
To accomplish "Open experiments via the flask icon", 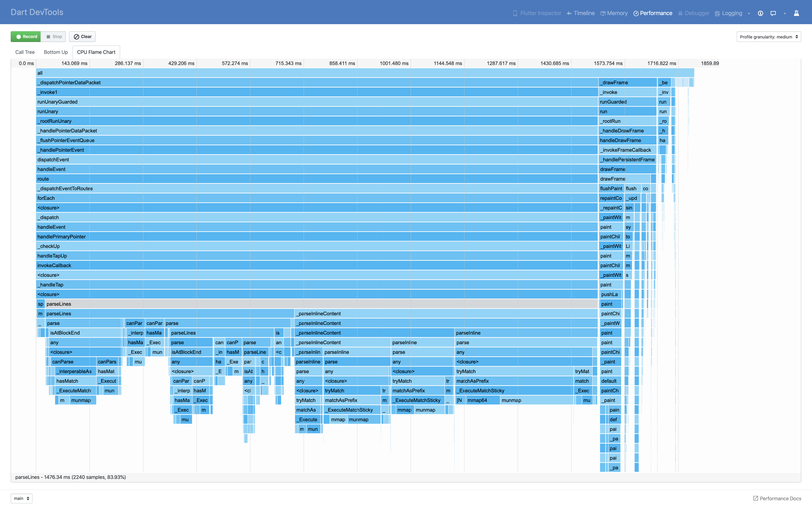I will point(797,13).
